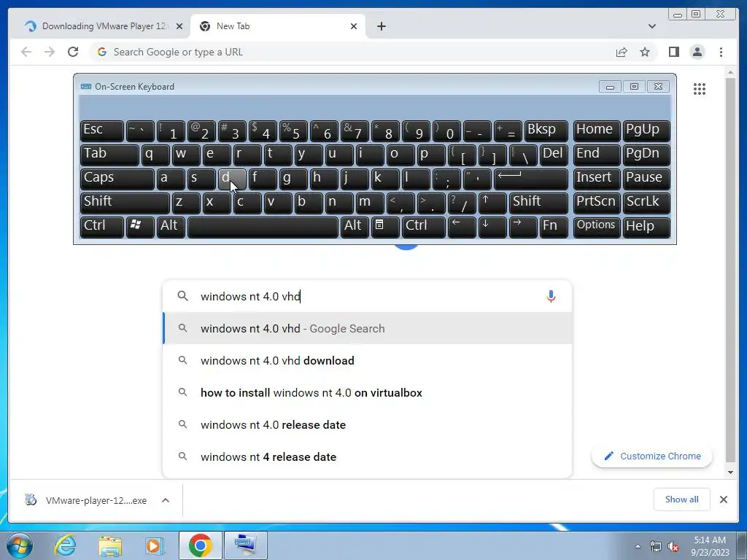Expand the tab search chevron
Image resolution: width=747 pixels, height=560 pixels.
(x=651, y=26)
